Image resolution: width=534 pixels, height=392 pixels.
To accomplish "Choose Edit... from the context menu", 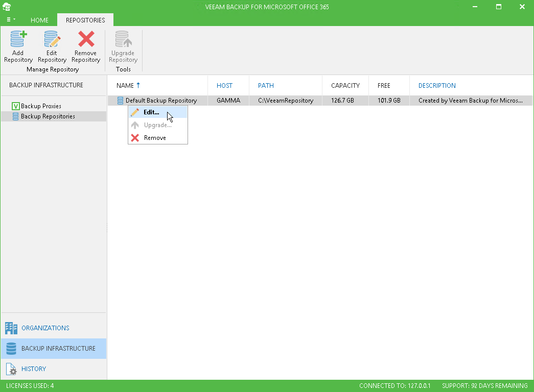I will (x=158, y=112).
